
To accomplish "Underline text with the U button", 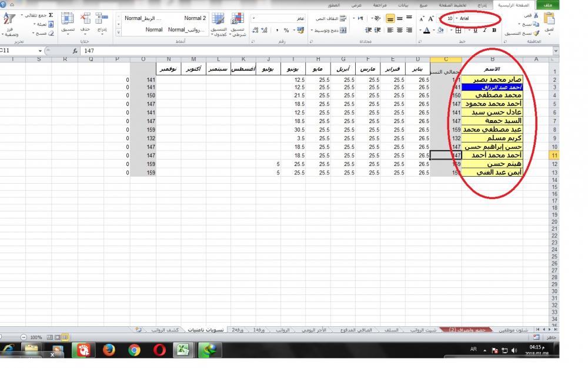I will point(476,30).
